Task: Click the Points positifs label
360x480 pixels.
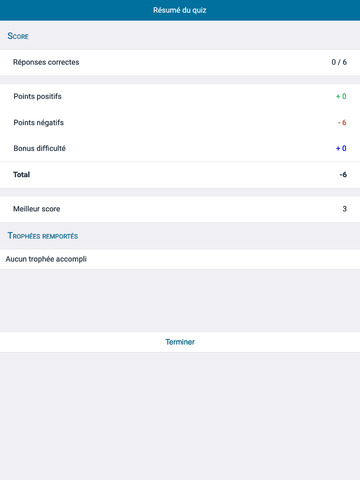Action: coord(37,96)
